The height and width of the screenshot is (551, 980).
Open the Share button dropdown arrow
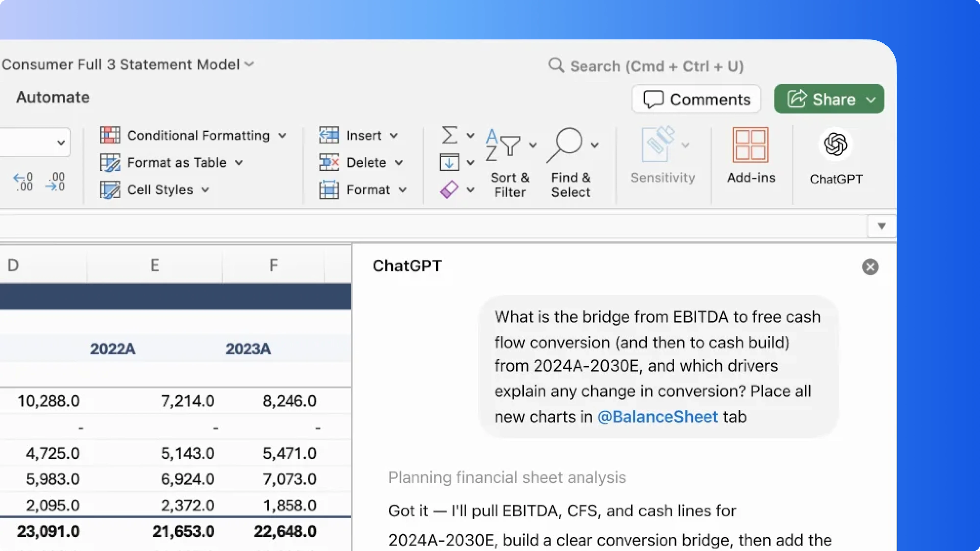[871, 100]
